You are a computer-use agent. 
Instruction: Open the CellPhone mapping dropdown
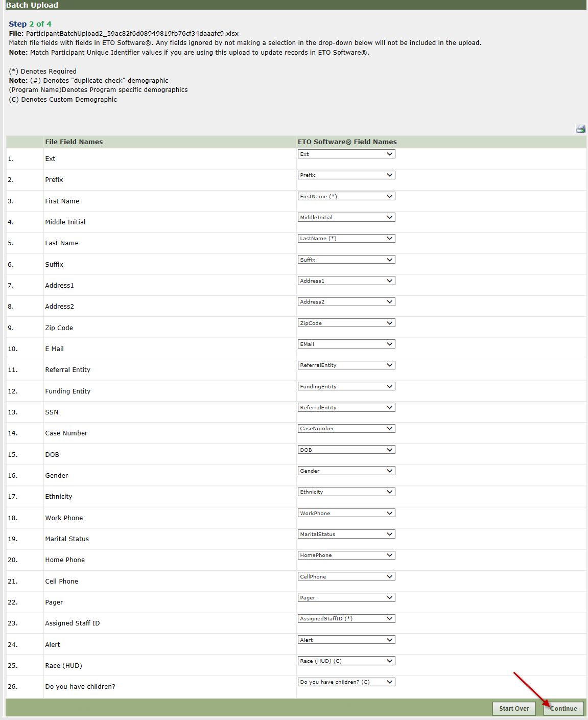[346, 576]
